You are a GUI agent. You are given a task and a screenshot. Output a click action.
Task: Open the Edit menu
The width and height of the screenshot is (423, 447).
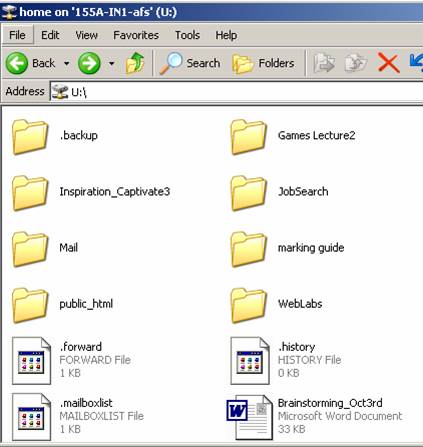[x=50, y=35]
